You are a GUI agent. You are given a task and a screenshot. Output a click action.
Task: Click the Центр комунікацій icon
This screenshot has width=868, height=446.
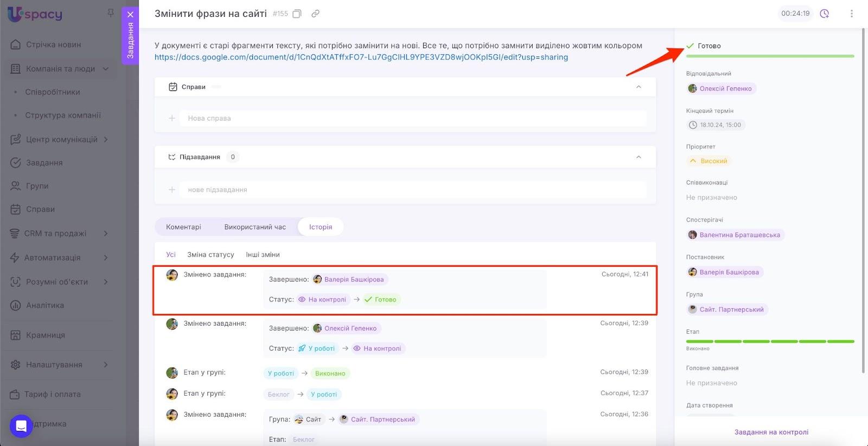tap(16, 139)
